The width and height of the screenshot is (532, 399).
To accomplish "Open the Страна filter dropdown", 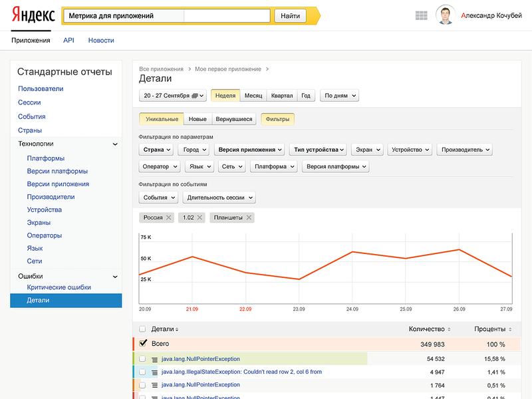I will click(157, 150).
